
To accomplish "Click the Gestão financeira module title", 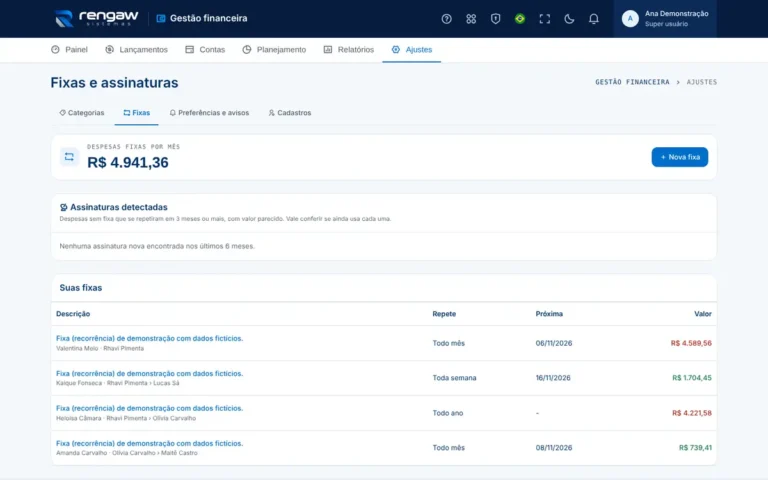I will (208, 18).
